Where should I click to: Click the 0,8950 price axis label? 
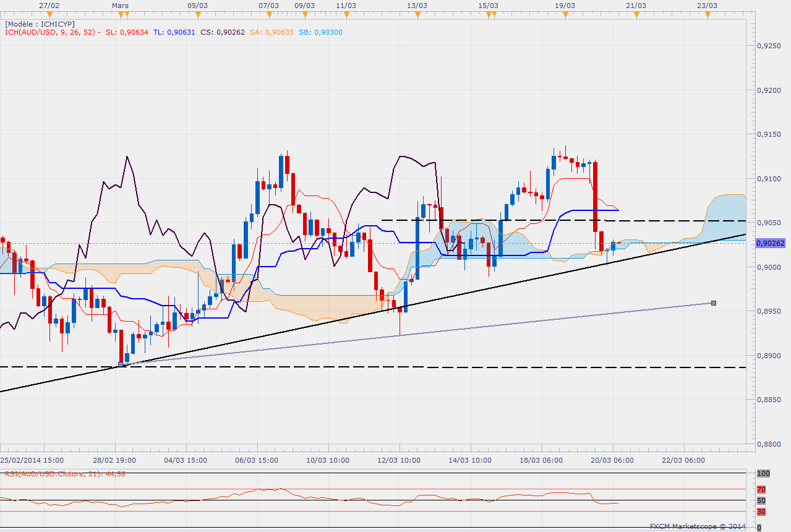click(x=770, y=311)
